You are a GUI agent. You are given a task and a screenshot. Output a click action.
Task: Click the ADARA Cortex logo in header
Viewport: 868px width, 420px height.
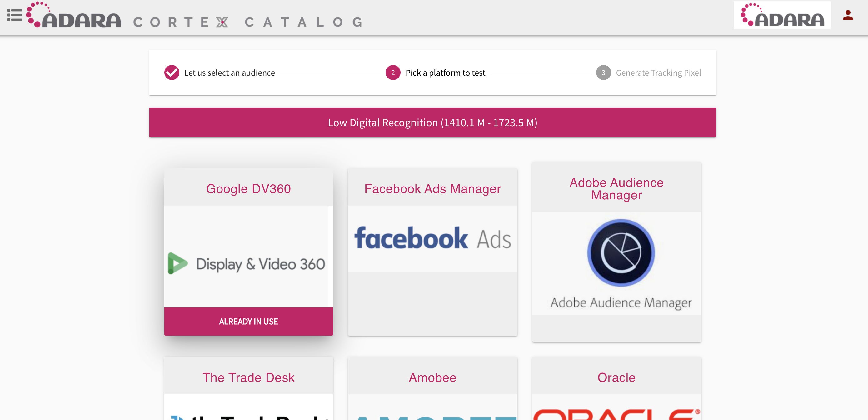tap(74, 15)
